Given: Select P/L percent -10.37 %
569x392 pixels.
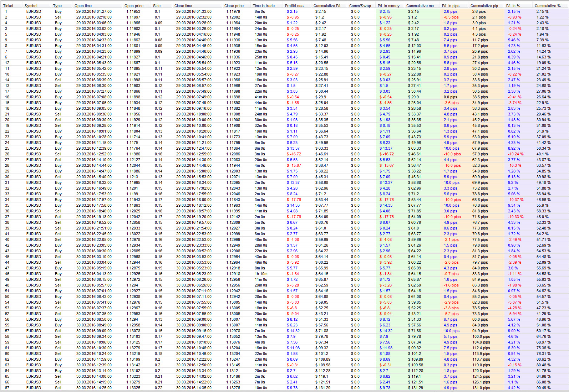Looking at the screenshot, I should [516, 200].
